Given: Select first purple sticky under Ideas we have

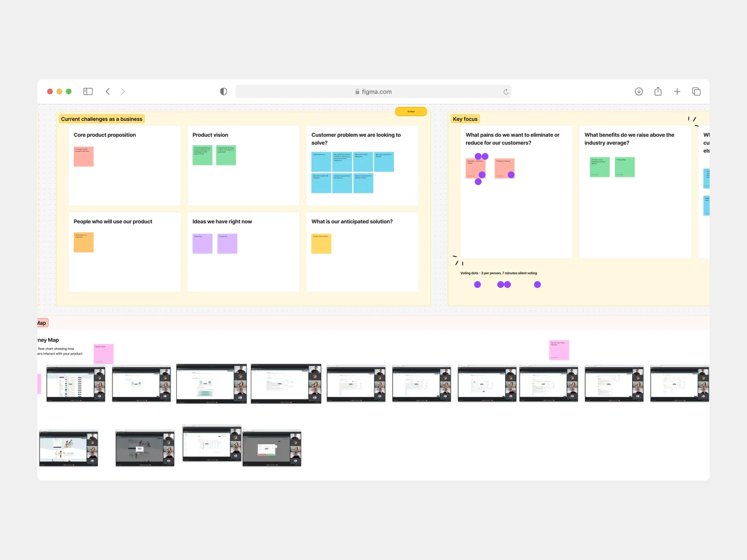Looking at the screenshot, I should (202, 244).
